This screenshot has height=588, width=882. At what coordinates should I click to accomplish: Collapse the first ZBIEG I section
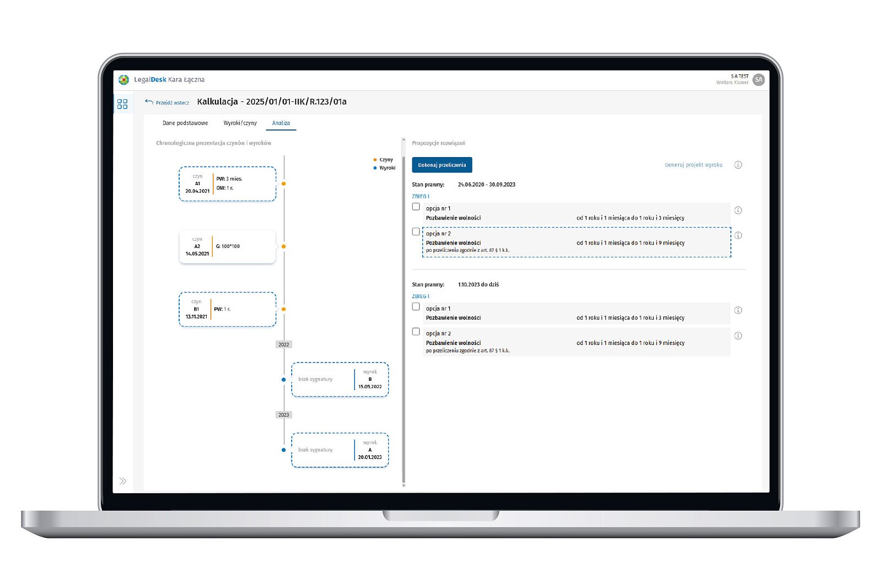421,196
